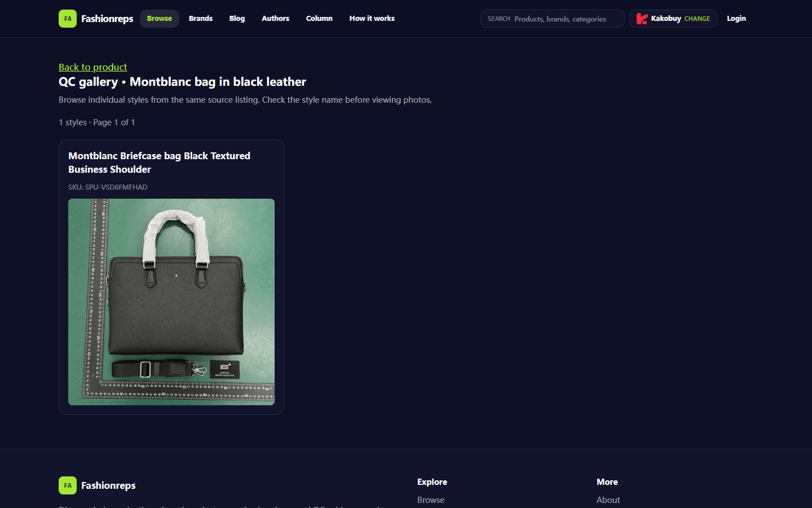The width and height of the screenshot is (812, 508).
Task: Open the Browse tab in the header
Action: coord(160,19)
